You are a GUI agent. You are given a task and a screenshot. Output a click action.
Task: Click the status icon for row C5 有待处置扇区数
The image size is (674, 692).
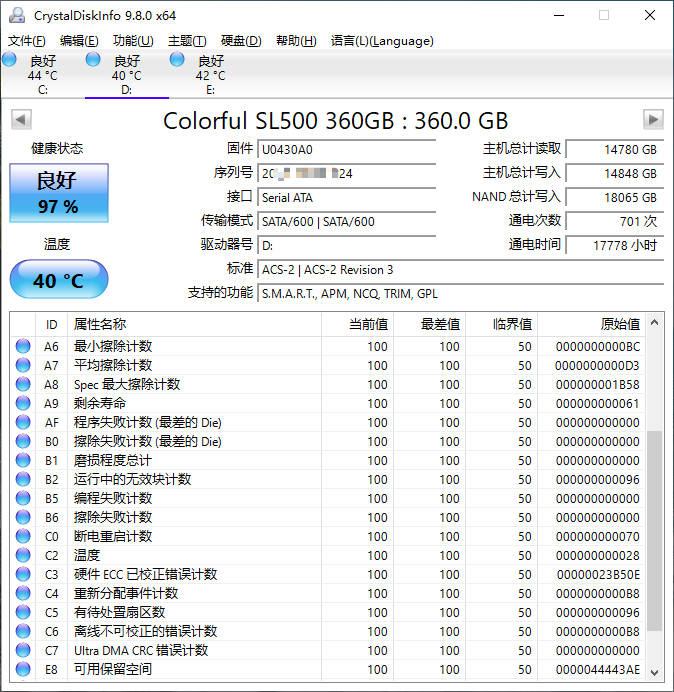pyautogui.click(x=23, y=612)
